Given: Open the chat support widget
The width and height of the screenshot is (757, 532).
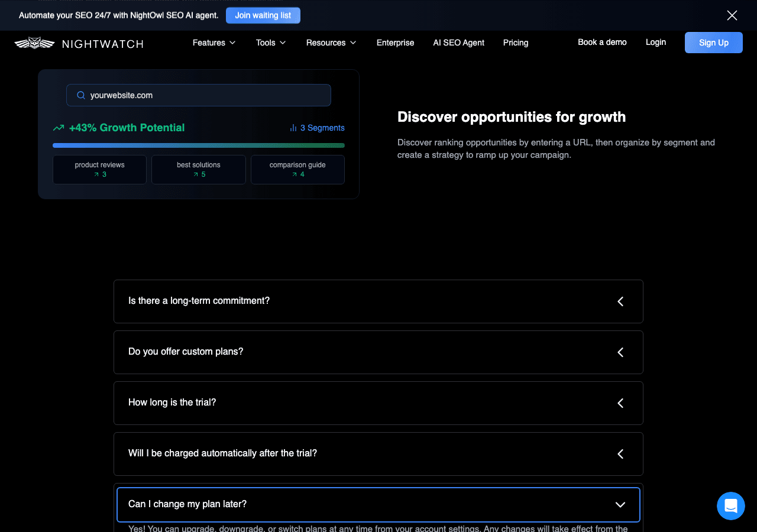Looking at the screenshot, I should coord(731,506).
